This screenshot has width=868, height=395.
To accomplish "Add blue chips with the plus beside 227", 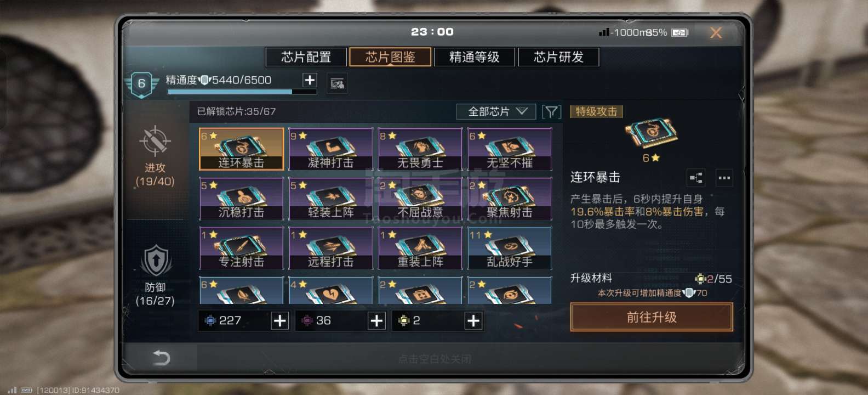I will tap(280, 321).
